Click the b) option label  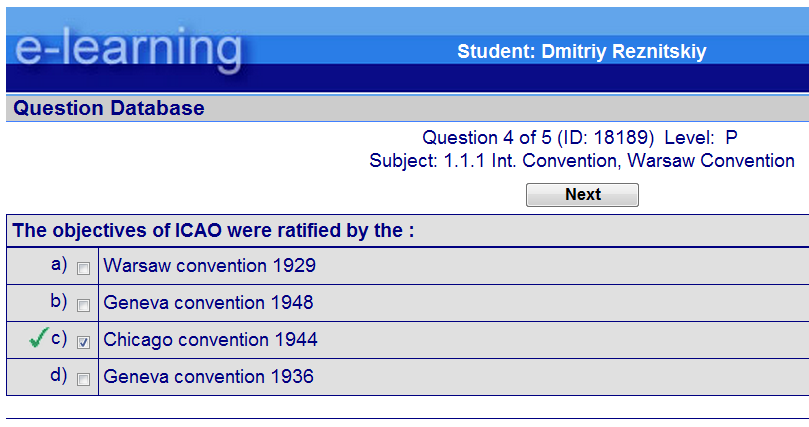(x=59, y=301)
